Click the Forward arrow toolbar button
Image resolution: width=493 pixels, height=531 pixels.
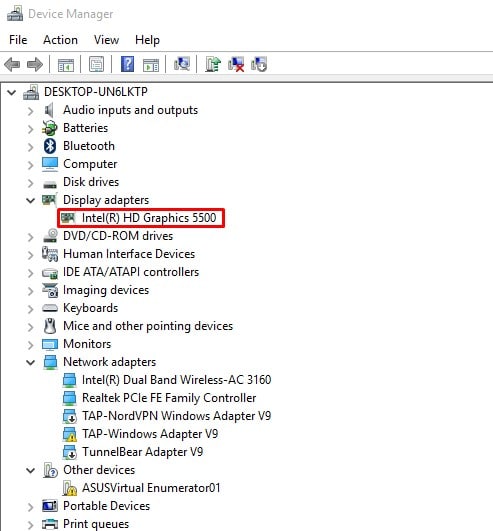point(35,64)
